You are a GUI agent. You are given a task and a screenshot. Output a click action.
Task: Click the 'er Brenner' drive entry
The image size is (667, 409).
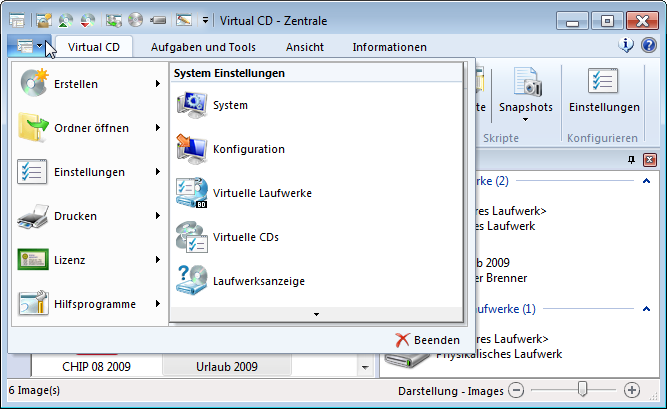501,278
